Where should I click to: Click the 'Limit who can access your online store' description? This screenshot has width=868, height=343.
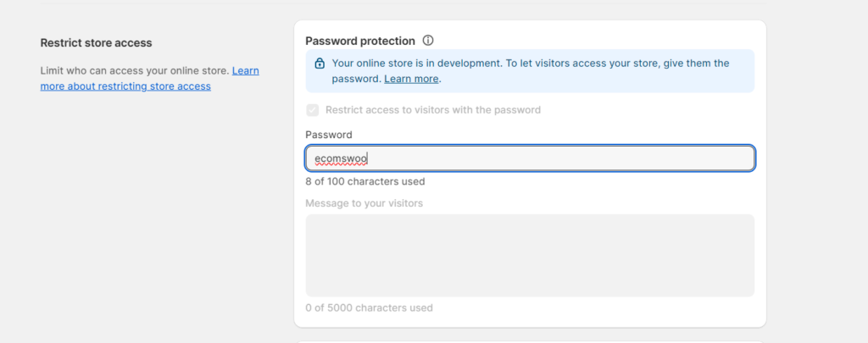click(135, 71)
